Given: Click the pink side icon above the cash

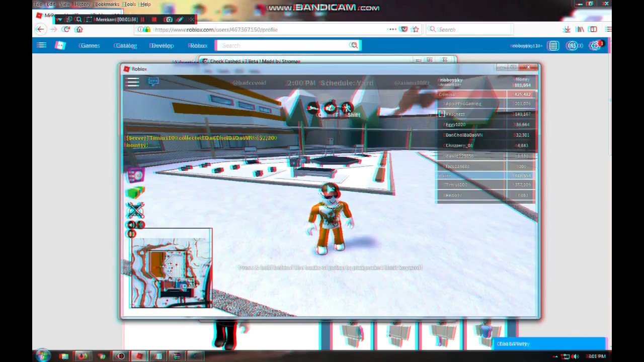Looking at the screenshot, I should 135,175.
